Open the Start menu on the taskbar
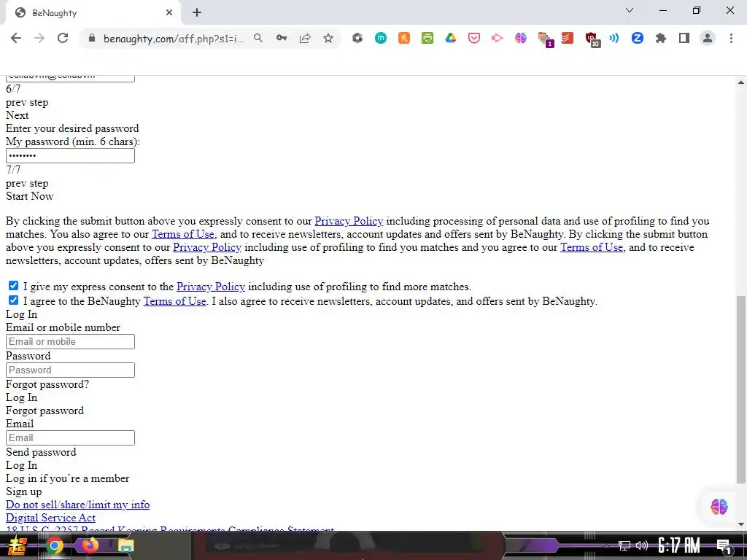This screenshot has height=560, width=747. (18, 545)
